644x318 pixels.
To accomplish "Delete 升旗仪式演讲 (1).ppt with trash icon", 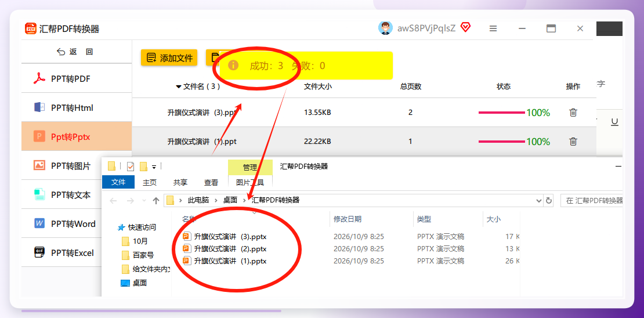I will (x=573, y=142).
